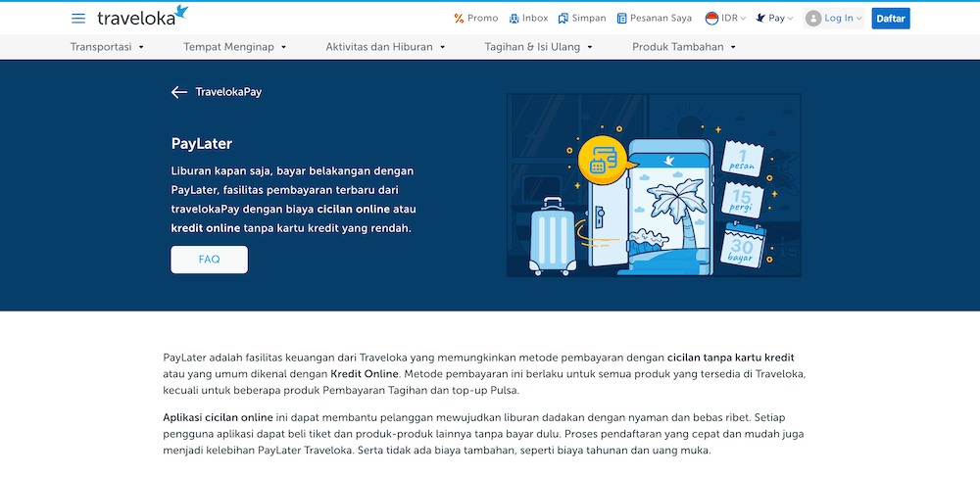980x477 pixels.
Task: Click the Simpan bookmark icon
Action: 563,18
